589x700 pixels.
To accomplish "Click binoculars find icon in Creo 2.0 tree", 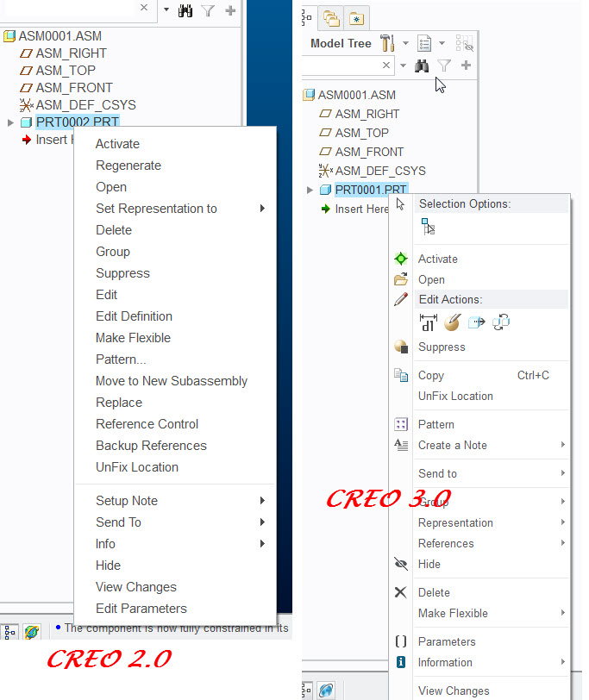I will (185, 10).
